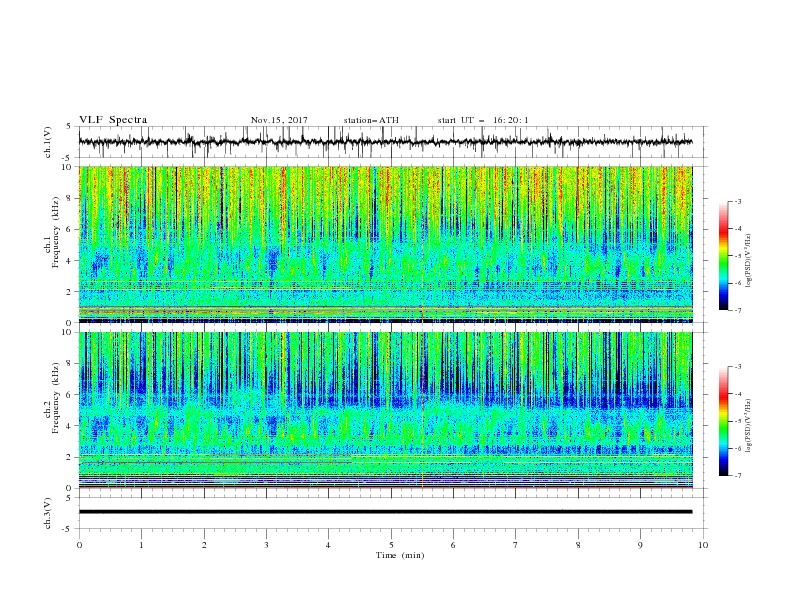This screenshot has width=792, height=612.
Task: Select the upper colorbar "log(PSD)(V²/Hz)" label
Action: pyautogui.click(x=749, y=261)
